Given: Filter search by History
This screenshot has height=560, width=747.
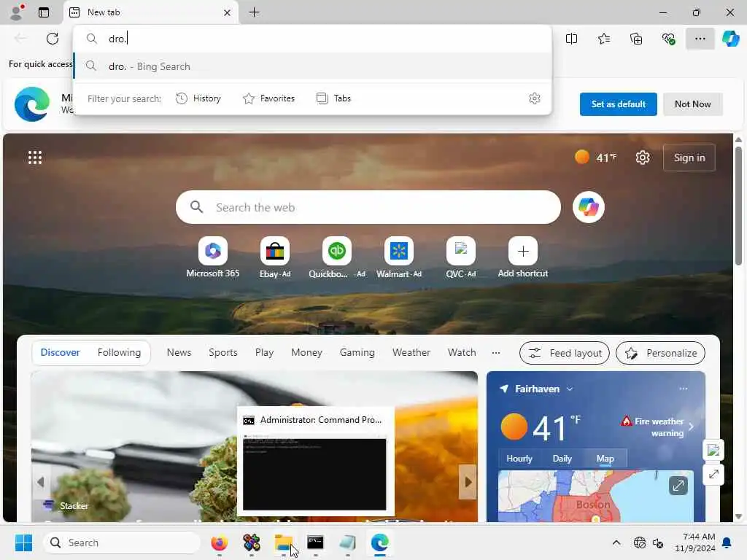Looking at the screenshot, I should click(198, 98).
